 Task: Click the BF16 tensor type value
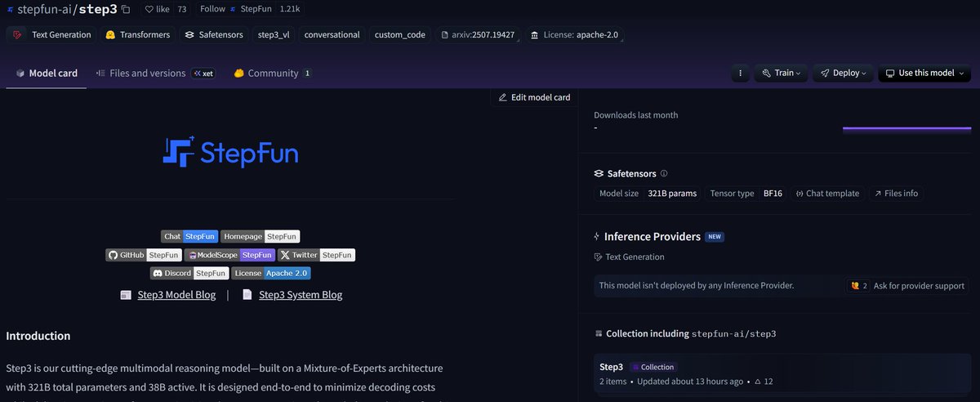[773, 194]
